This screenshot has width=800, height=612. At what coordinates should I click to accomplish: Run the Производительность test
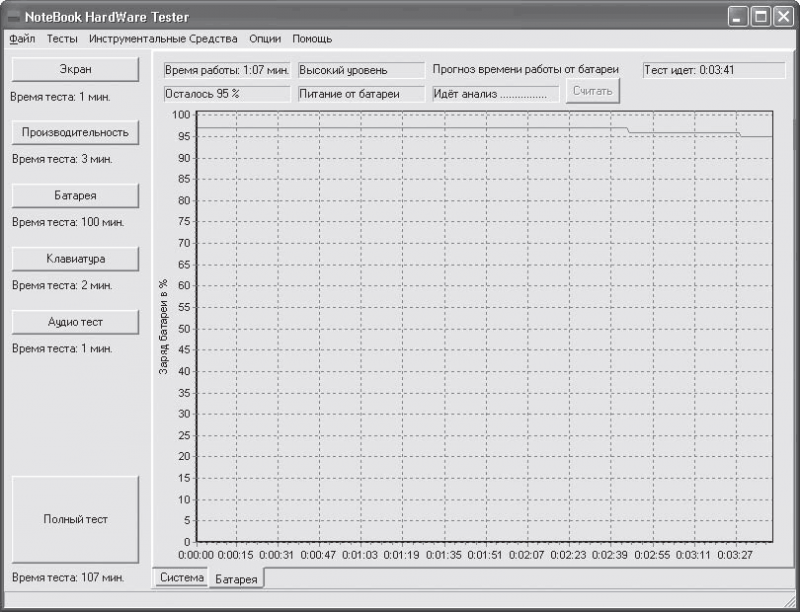[75, 133]
